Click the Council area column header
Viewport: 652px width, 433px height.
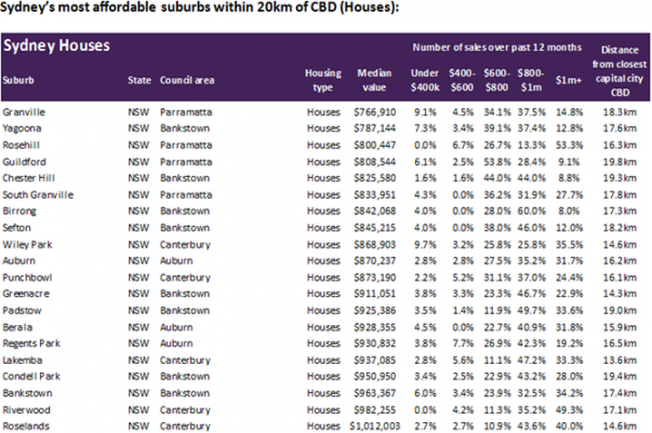[187, 80]
